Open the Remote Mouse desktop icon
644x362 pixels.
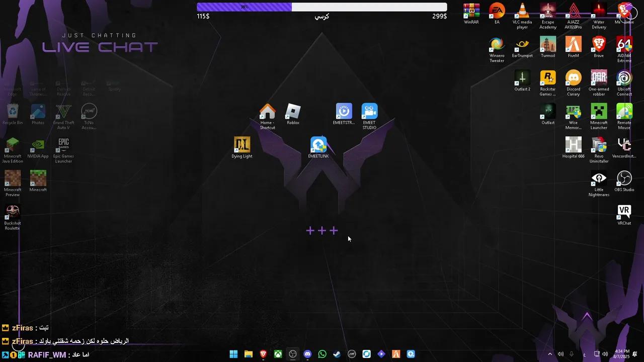pyautogui.click(x=624, y=117)
